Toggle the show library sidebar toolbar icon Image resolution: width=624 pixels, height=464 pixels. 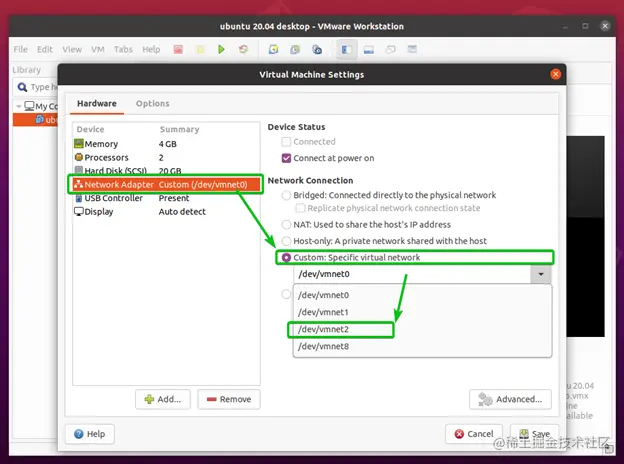pyautogui.click(x=347, y=49)
